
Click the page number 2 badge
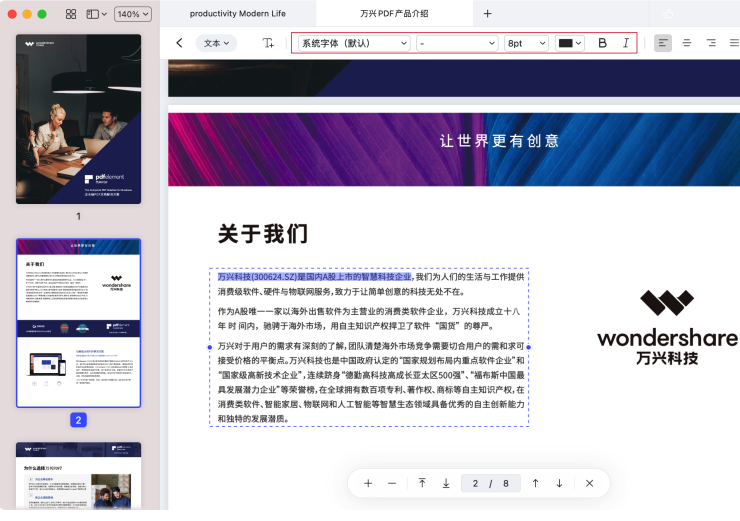[x=78, y=420]
